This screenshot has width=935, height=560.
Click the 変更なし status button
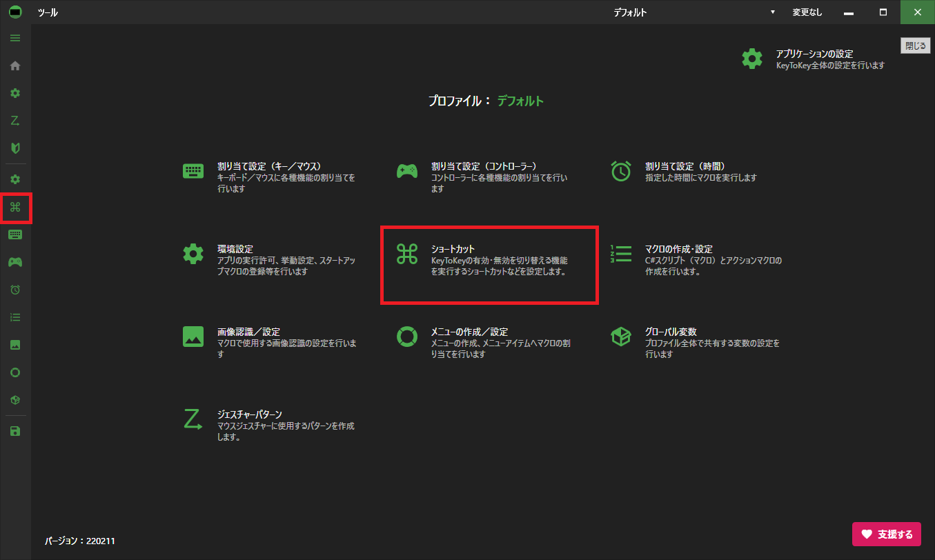[x=807, y=12]
